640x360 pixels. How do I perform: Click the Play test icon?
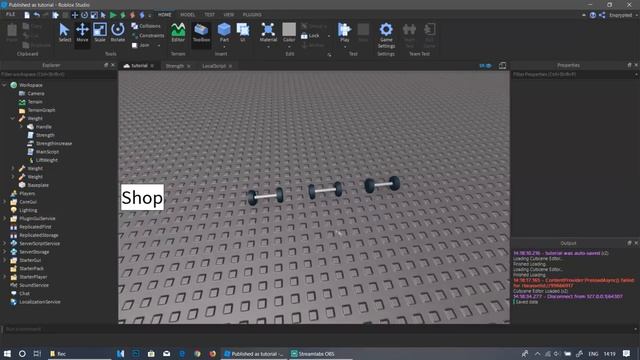pyautogui.click(x=344, y=30)
